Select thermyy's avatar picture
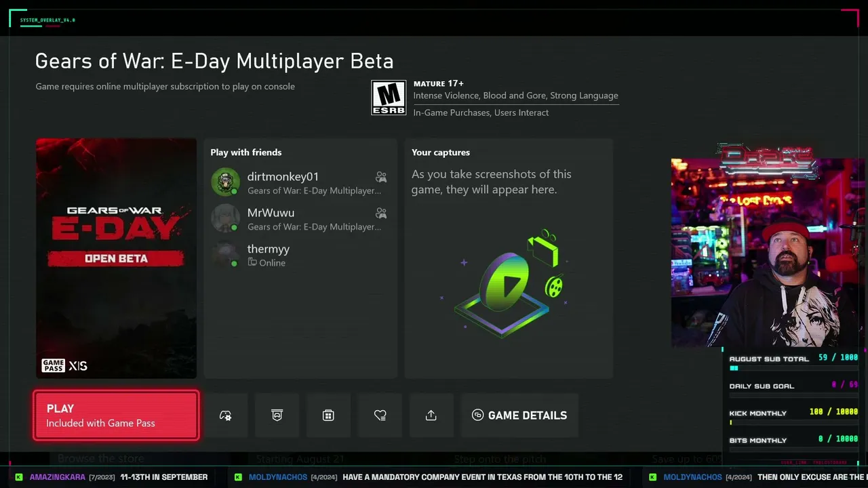The image size is (868, 488). coord(225,255)
